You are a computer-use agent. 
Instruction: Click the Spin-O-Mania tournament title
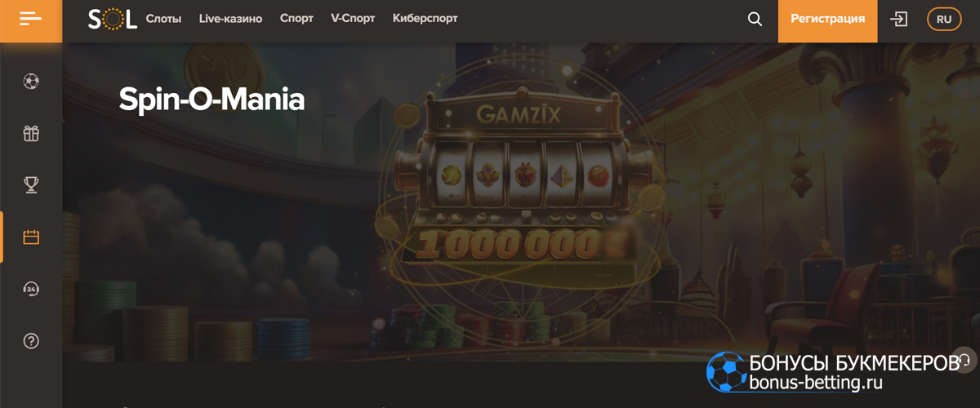[212, 100]
